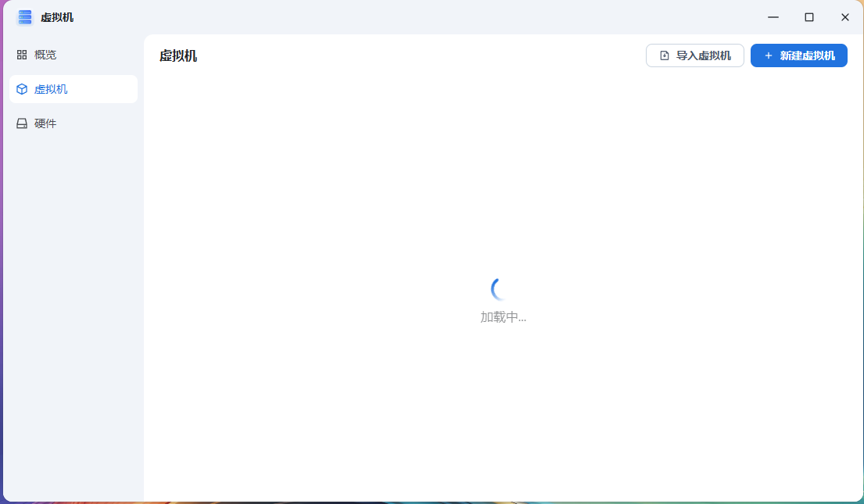
Task: Open the 概览 overview section
Action: [45, 55]
